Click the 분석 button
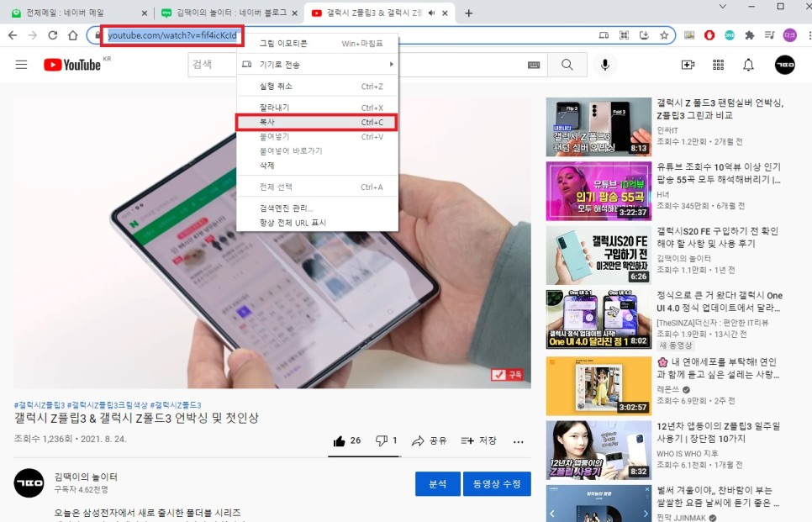This screenshot has width=812, height=522. coord(438,483)
